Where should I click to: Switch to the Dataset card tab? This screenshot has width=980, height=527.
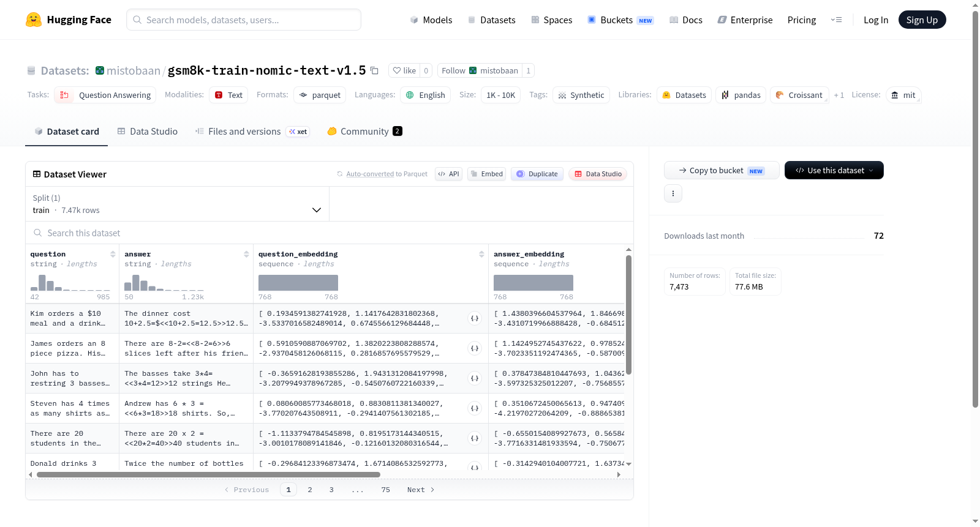click(x=67, y=131)
